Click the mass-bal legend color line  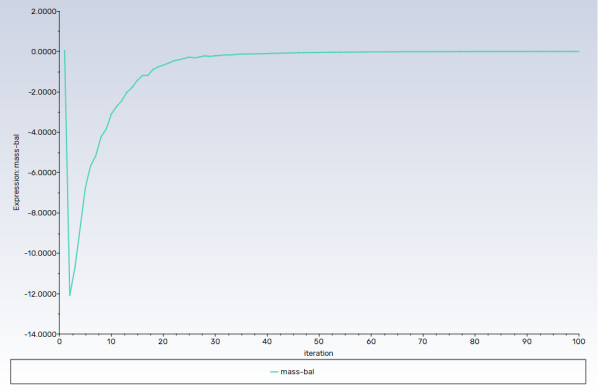click(x=274, y=372)
